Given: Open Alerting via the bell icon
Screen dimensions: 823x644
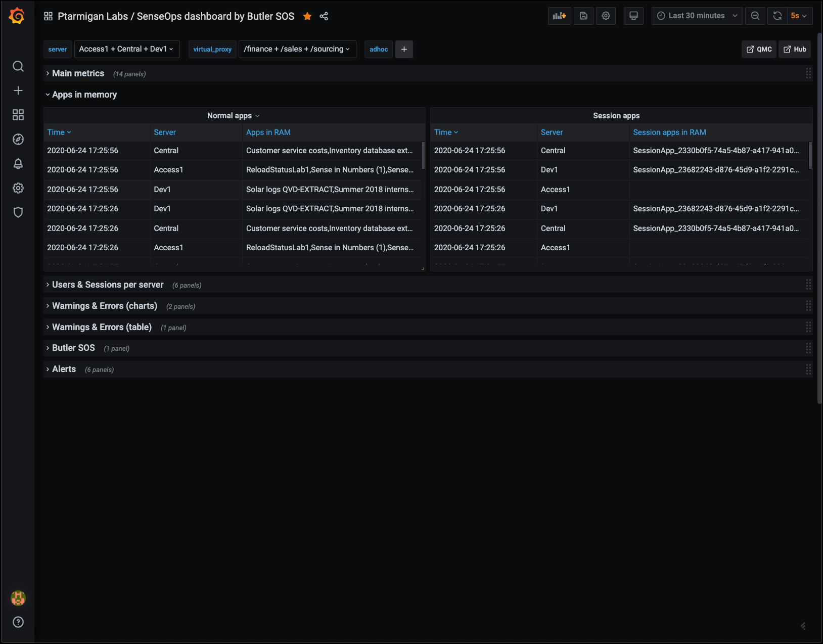Looking at the screenshot, I should point(18,164).
